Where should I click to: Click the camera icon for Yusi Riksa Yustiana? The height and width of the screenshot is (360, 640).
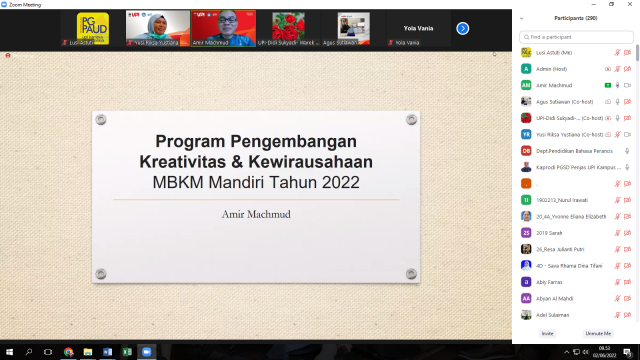(x=627, y=134)
